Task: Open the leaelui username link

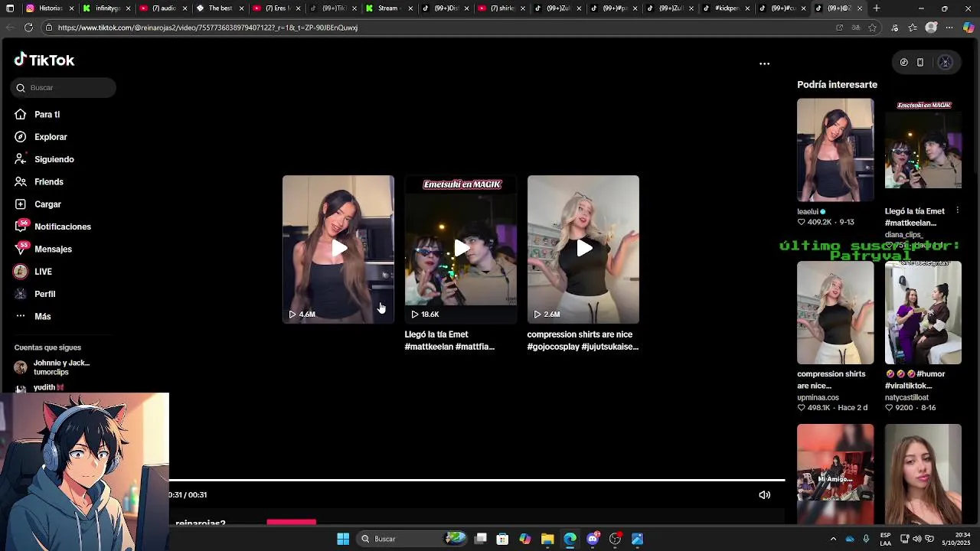Action: point(808,212)
